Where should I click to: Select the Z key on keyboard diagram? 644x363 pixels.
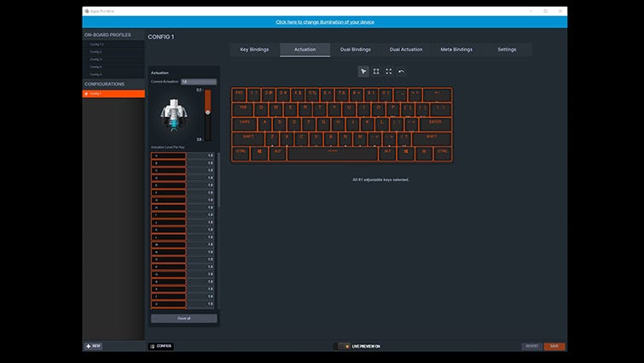coord(272,139)
